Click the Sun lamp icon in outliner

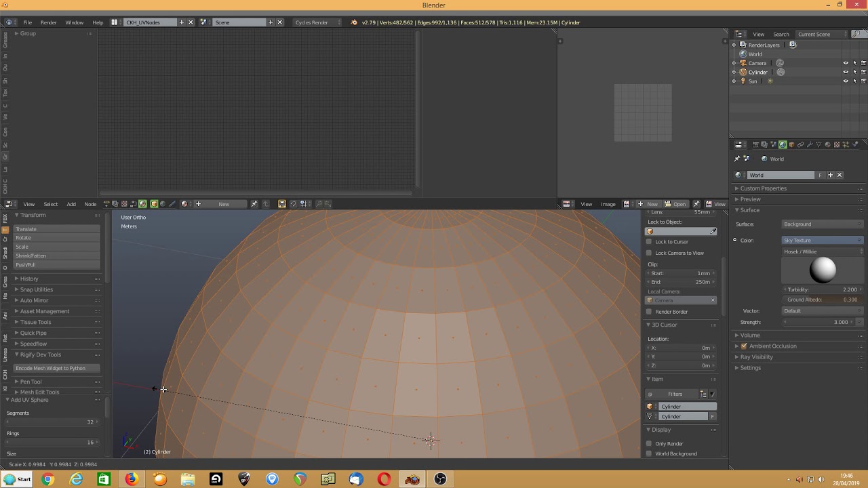point(743,81)
